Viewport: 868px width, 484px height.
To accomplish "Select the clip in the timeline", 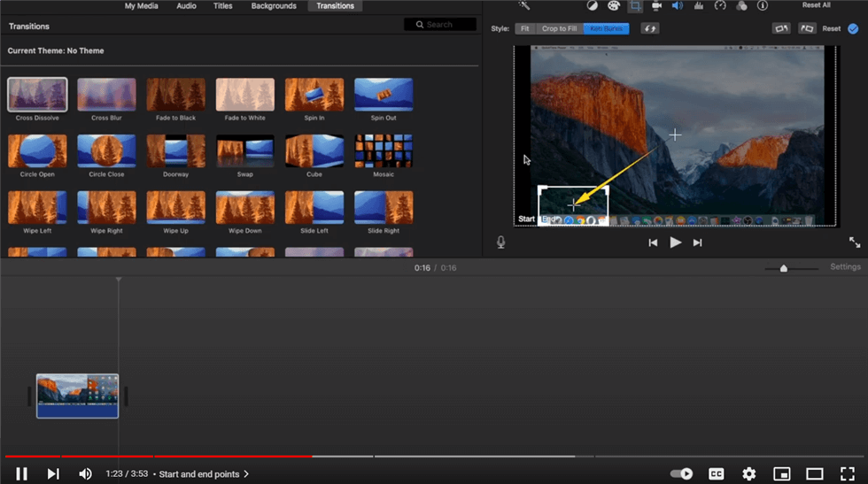I will click(x=78, y=396).
